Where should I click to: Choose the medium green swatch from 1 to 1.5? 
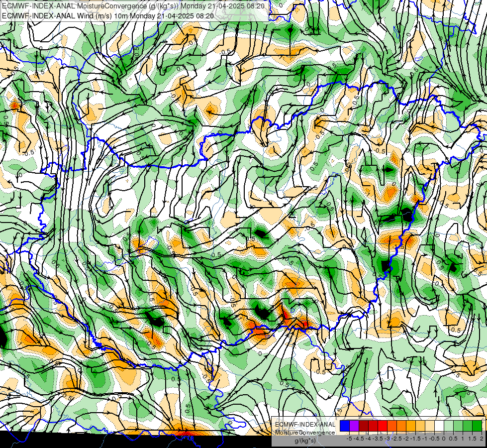pyautogui.click(x=468, y=426)
